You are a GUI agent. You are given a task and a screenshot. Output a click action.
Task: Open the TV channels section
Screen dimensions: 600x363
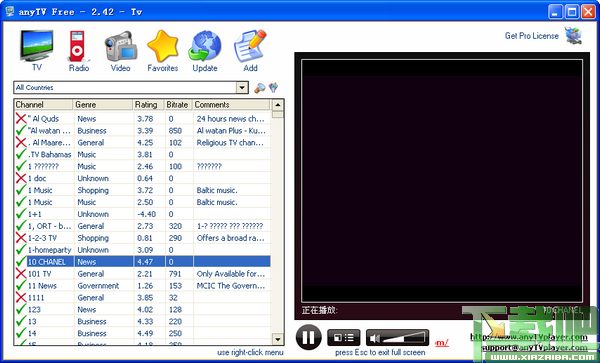coord(37,51)
